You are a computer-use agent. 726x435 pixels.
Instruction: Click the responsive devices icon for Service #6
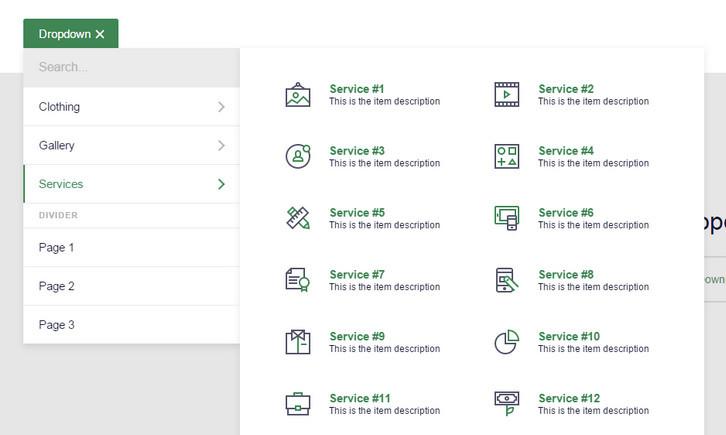(x=507, y=218)
